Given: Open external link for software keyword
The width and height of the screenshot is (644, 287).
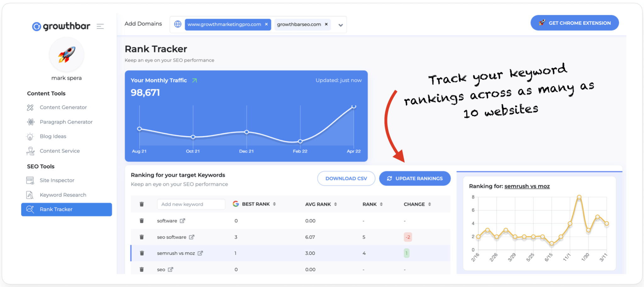Looking at the screenshot, I should [182, 221].
